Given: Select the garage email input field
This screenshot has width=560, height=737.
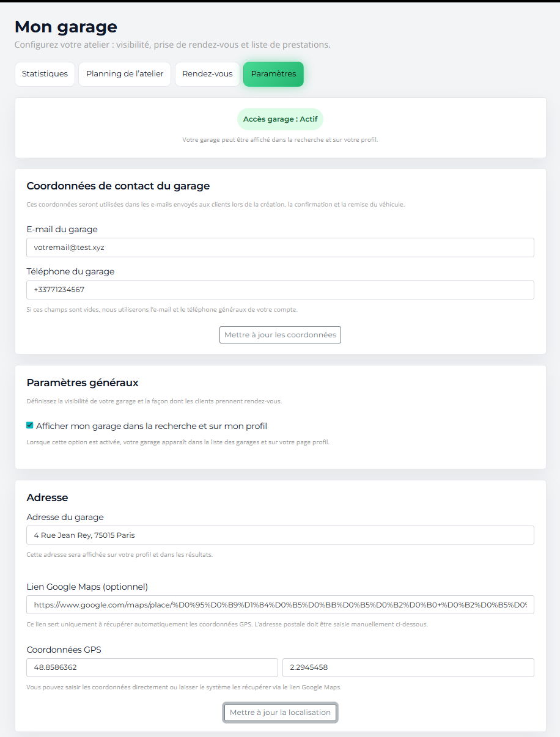Looking at the screenshot, I should click(x=280, y=247).
